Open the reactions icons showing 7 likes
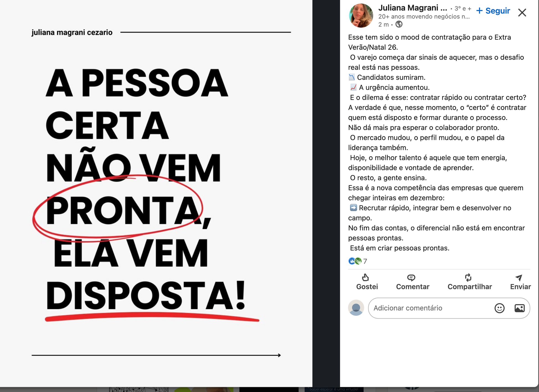 coord(355,261)
